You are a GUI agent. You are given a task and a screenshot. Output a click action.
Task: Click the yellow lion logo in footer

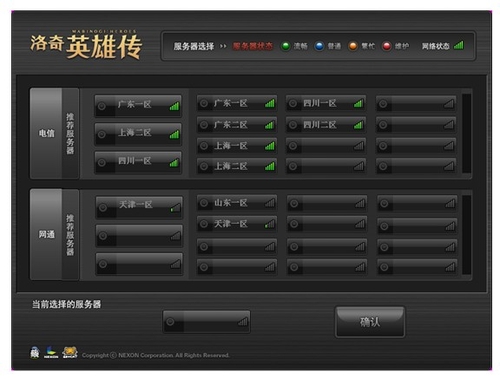click(x=70, y=352)
